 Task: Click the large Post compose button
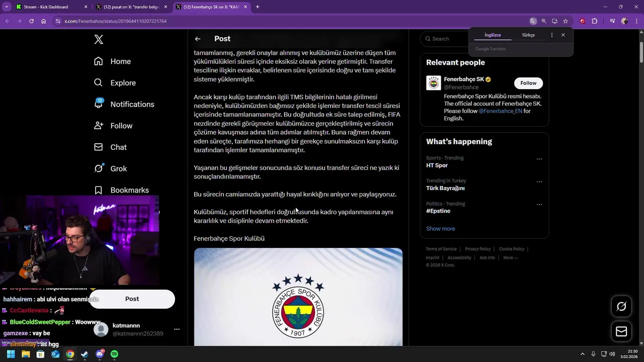132,299
